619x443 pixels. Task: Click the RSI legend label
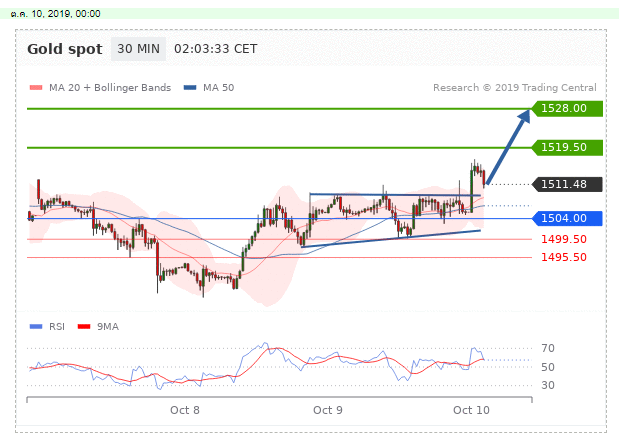(x=57, y=327)
